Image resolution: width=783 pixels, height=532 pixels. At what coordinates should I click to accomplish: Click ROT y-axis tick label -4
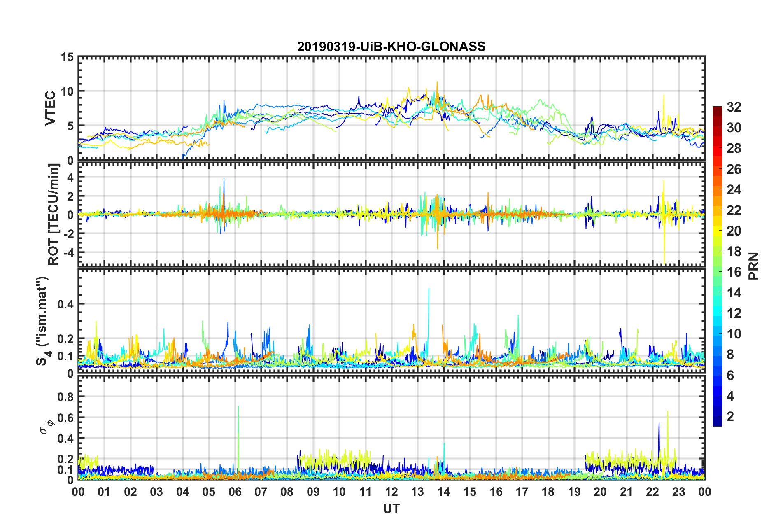[x=69, y=252]
